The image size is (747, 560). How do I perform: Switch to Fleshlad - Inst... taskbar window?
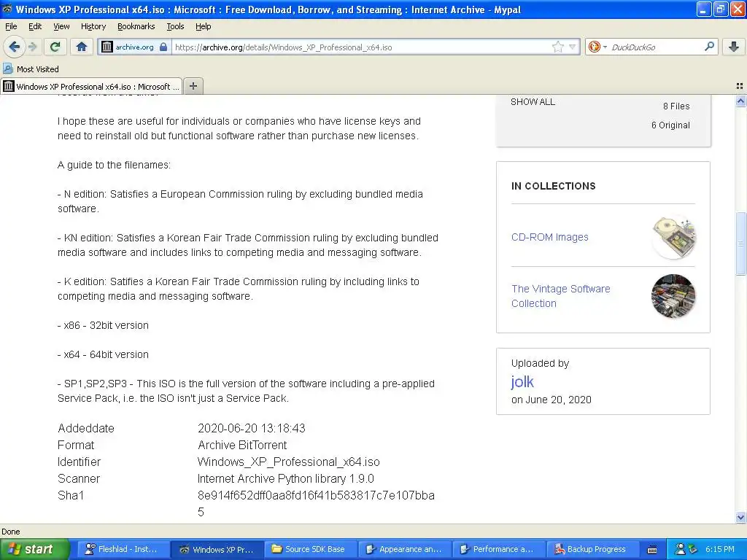click(x=123, y=549)
